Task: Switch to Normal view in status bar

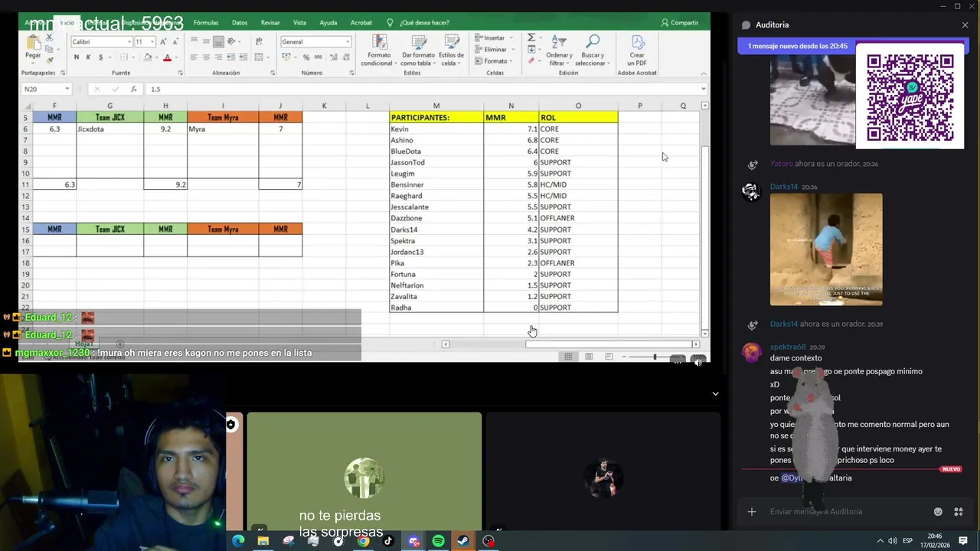Action: [x=568, y=357]
